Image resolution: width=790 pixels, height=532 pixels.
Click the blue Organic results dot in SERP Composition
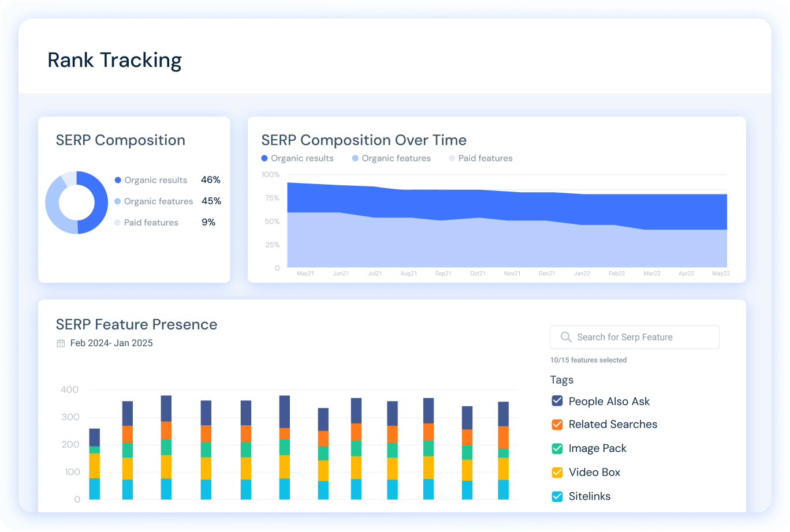click(117, 180)
